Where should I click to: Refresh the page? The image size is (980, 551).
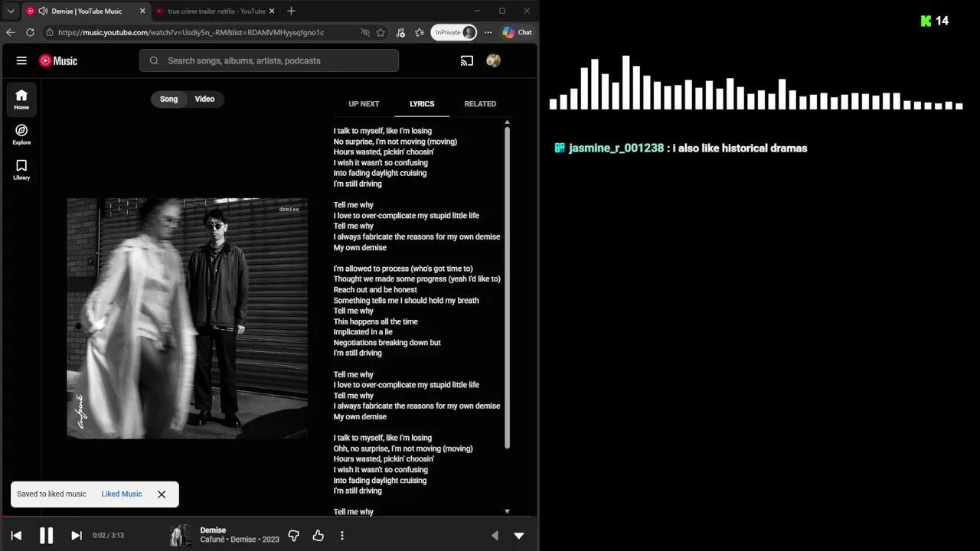(x=30, y=32)
